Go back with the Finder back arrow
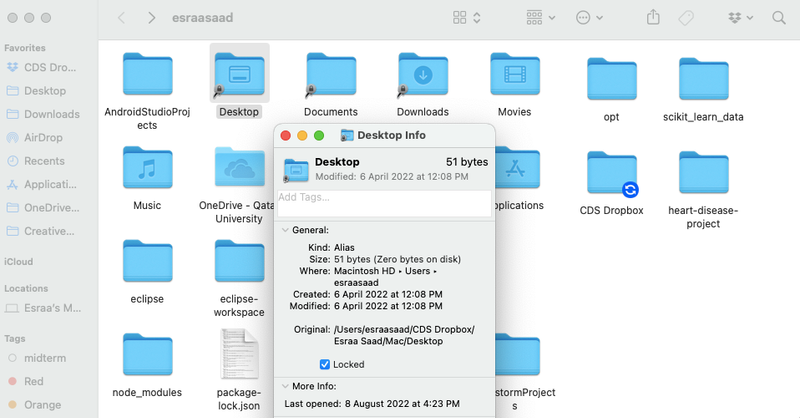Viewport: 800px width, 418px height. (121, 18)
